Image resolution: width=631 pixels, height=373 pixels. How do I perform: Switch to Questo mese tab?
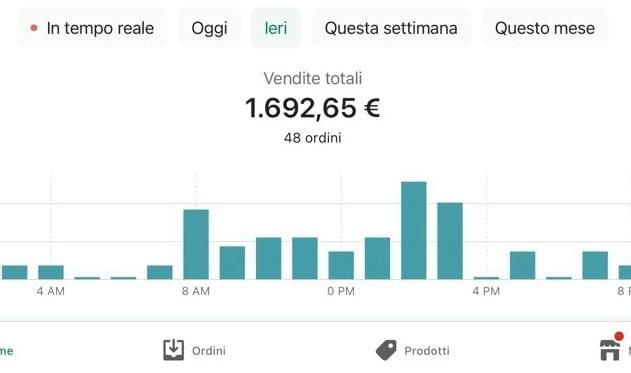click(x=545, y=28)
